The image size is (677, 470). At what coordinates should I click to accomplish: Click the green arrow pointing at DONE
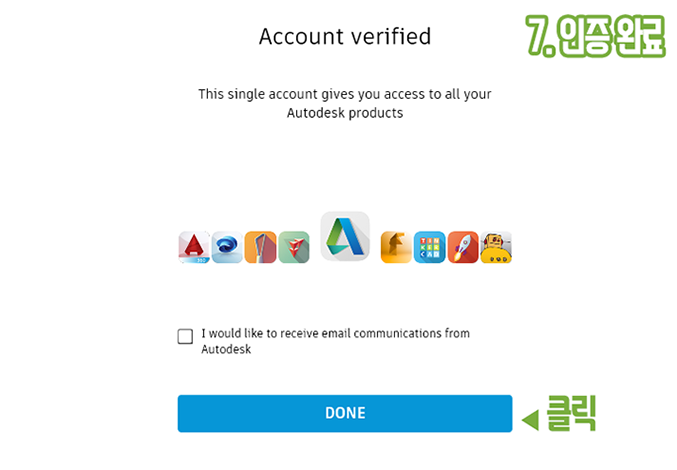click(x=531, y=420)
